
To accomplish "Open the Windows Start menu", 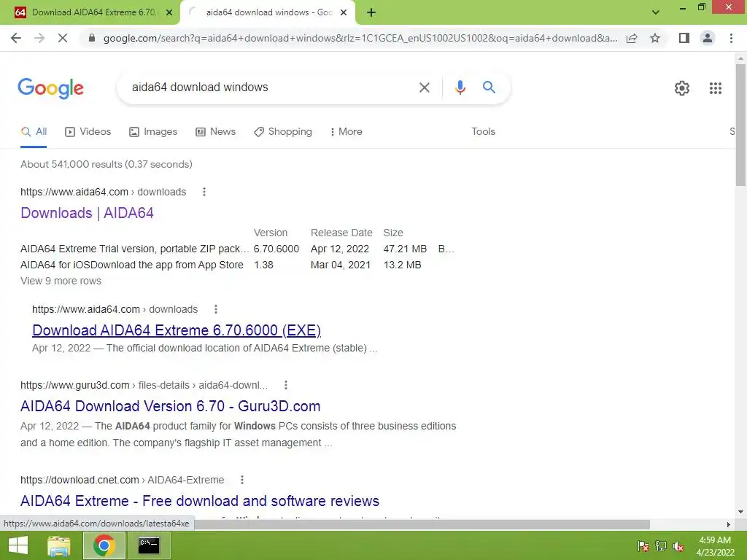I will click(18, 545).
